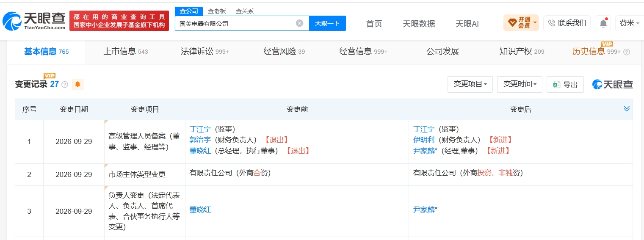The height and width of the screenshot is (240, 644).
Task: Open 尹家麟 经理,董事 link in row 1
Action: click(424, 150)
